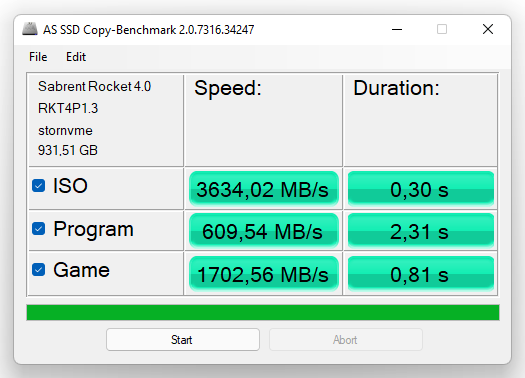Click the AS SSD drive icon in title bar

pos(29,29)
